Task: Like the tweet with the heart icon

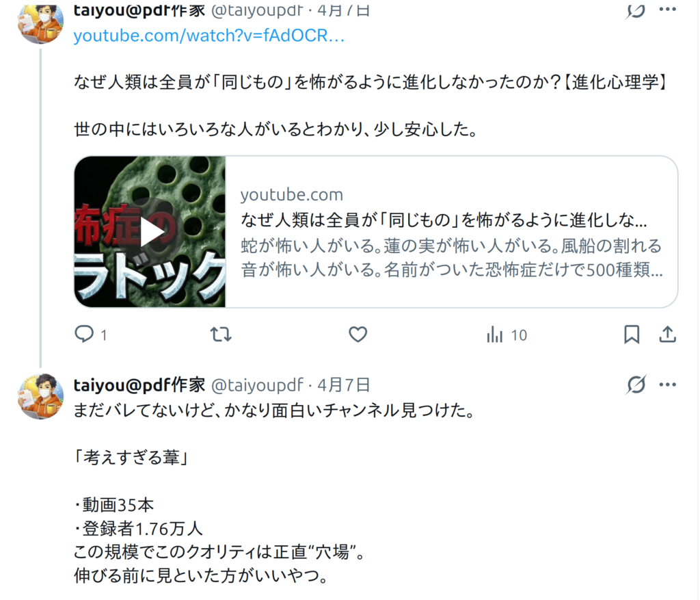Action: [358, 334]
